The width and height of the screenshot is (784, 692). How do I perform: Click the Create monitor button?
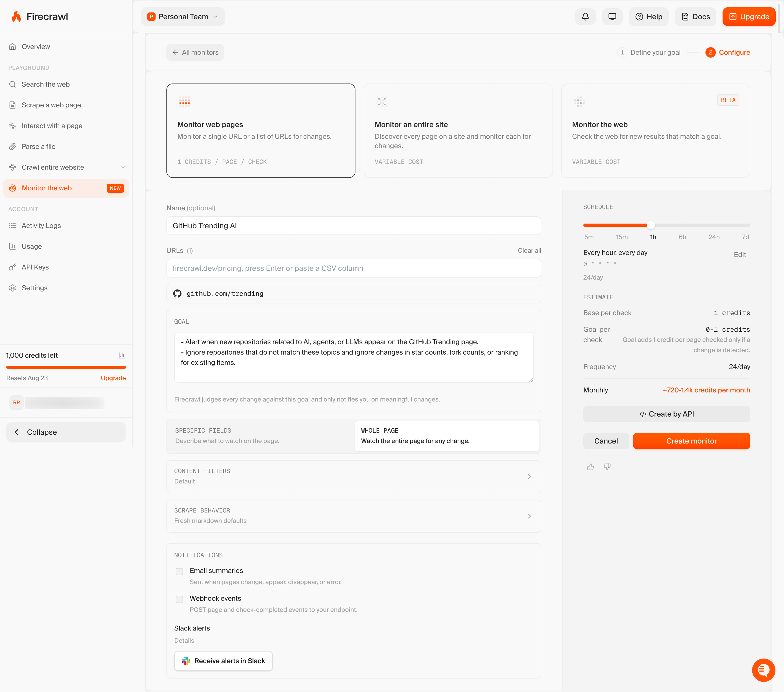[x=691, y=441]
